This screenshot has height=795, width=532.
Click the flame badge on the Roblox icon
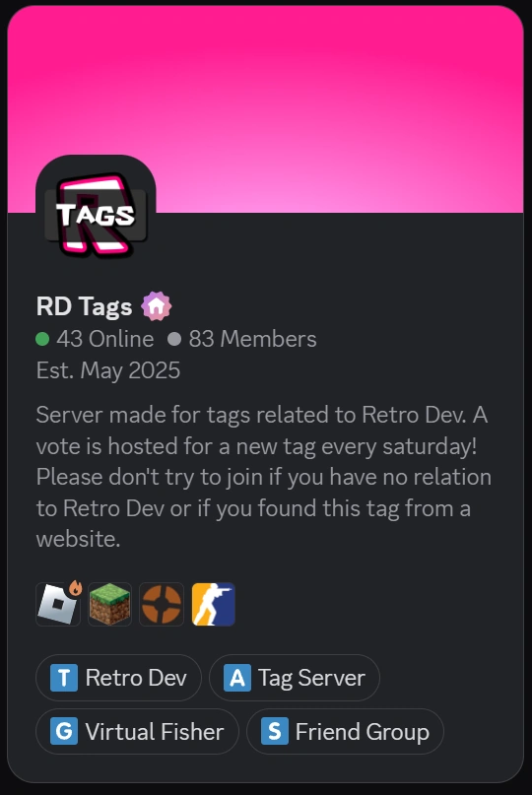tap(76, 588)
